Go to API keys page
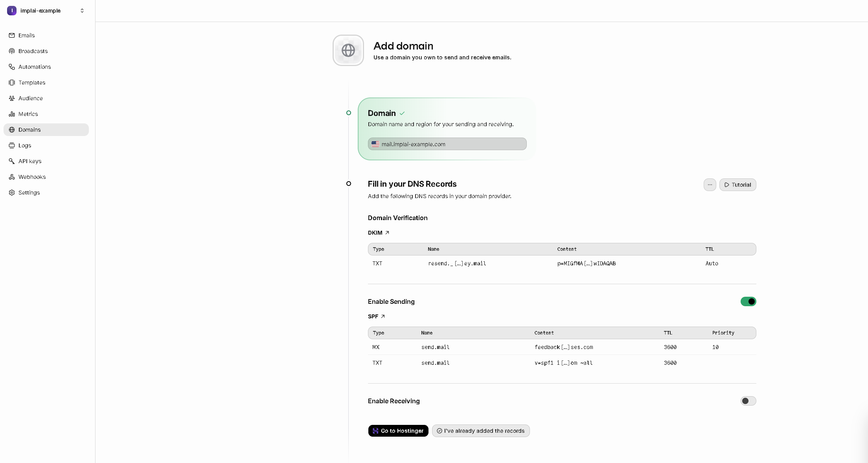This screenshot has width=868, height=463. [46, 161]
